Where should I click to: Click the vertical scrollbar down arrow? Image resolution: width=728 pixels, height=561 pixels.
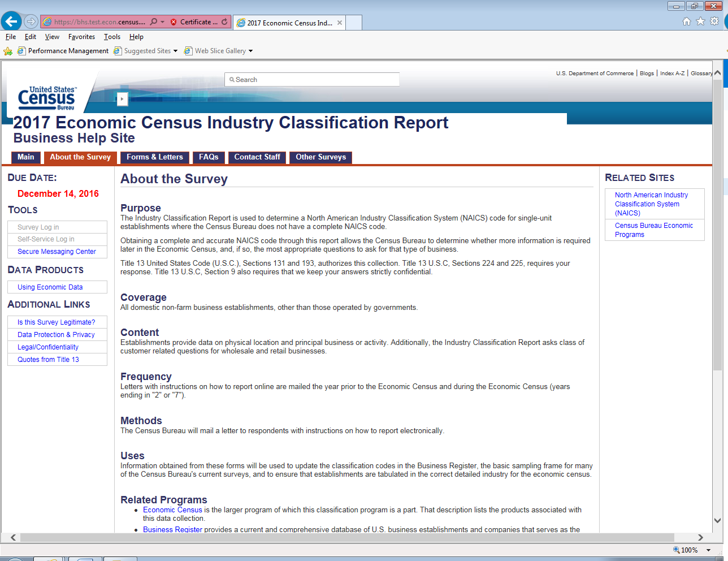click(717, 520)
